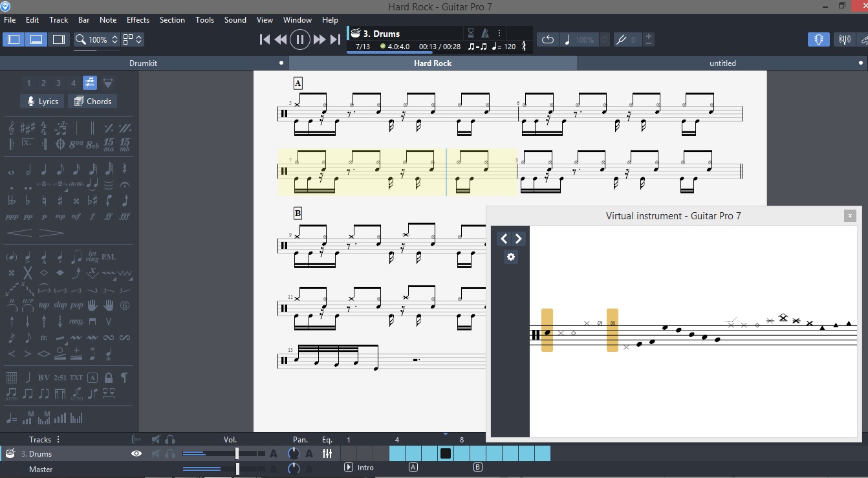Toggle the bottom global view panel
Image resolution: width=868 pixels, height=478 pixels.
(x=36, y=39)
